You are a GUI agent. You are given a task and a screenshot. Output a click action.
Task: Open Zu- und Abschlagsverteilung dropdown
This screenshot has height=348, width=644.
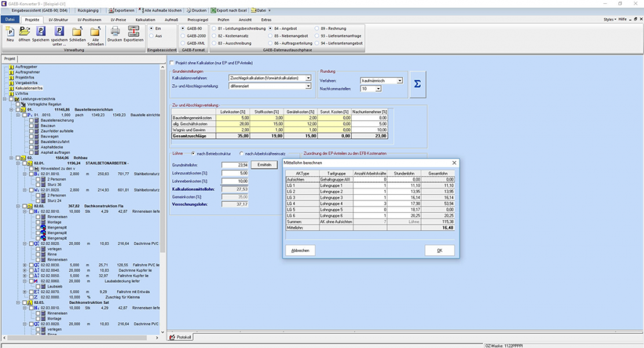pos(308,86)
